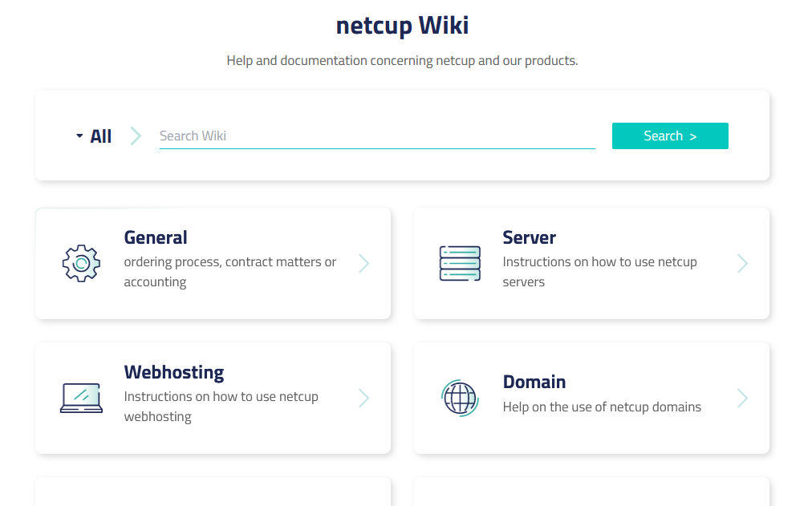The height and width of the screenshot is (506, 812).
Task: Click the chevron arrow on the General card
Action: tap(363, 263)
